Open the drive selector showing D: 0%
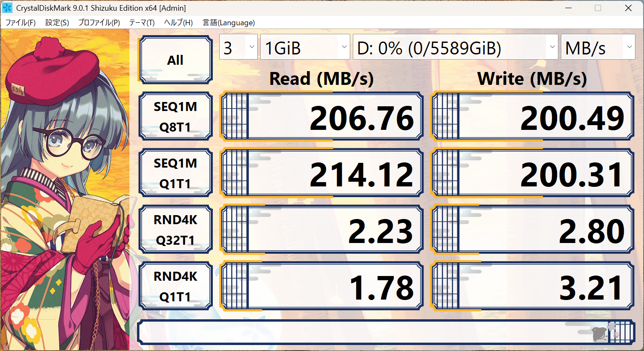The width and height of the screenshot is (644, 351). (x=456, y=47)
